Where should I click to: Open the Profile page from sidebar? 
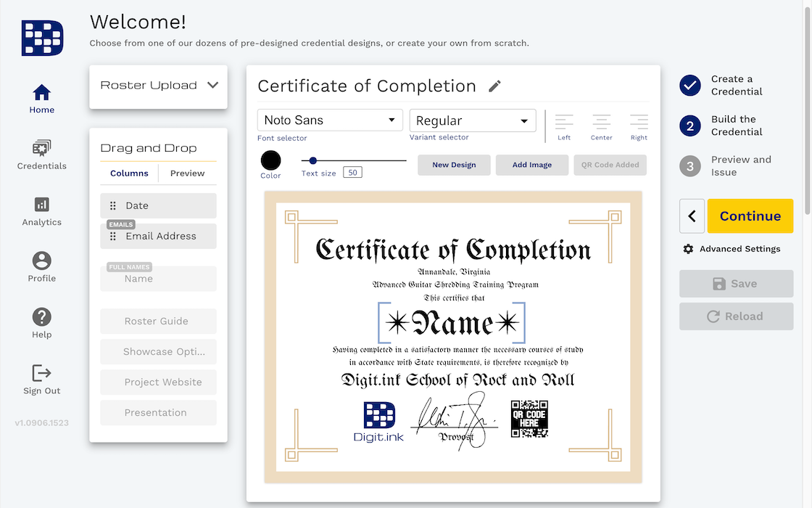(41, 260)
